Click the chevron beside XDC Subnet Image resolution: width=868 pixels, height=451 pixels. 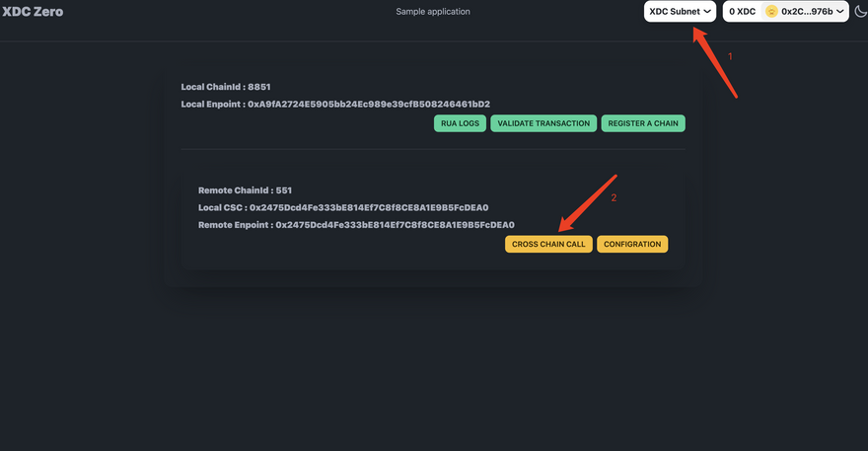[x=707, y=12]
